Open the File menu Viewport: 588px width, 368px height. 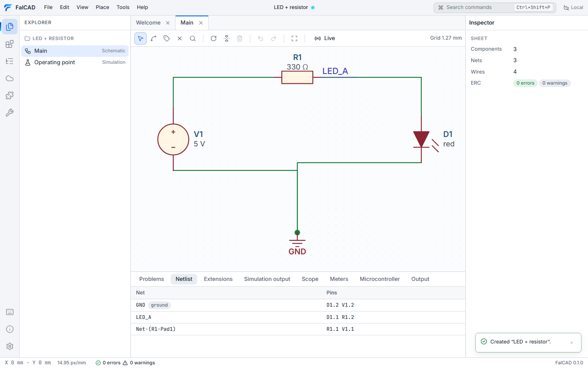48,7
